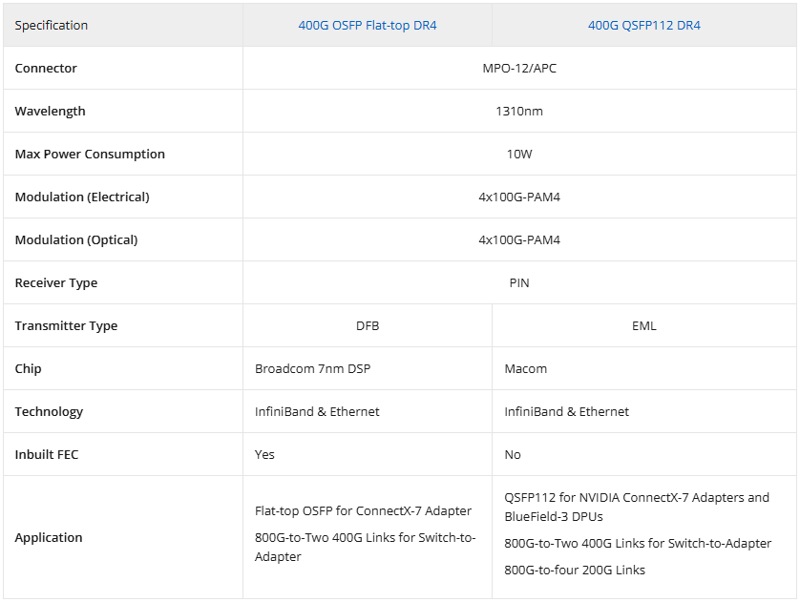
Task: Open the 400G QSFP112 DR4 link
Action: (x=644, y=25)
